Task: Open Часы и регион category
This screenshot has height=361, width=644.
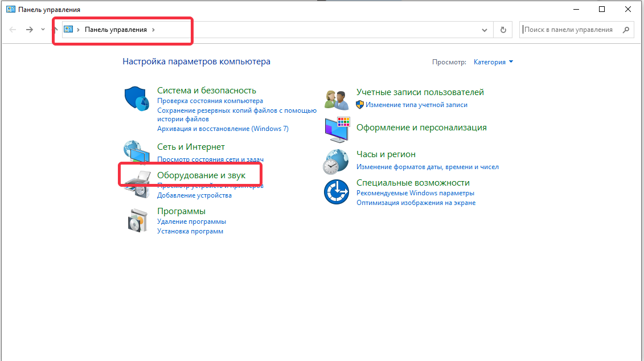Action: [386, 154]
